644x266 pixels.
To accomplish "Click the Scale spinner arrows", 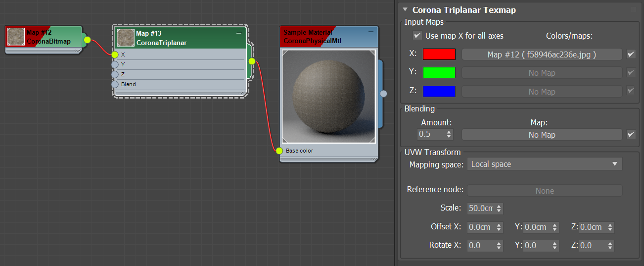I will click(499, 209).
